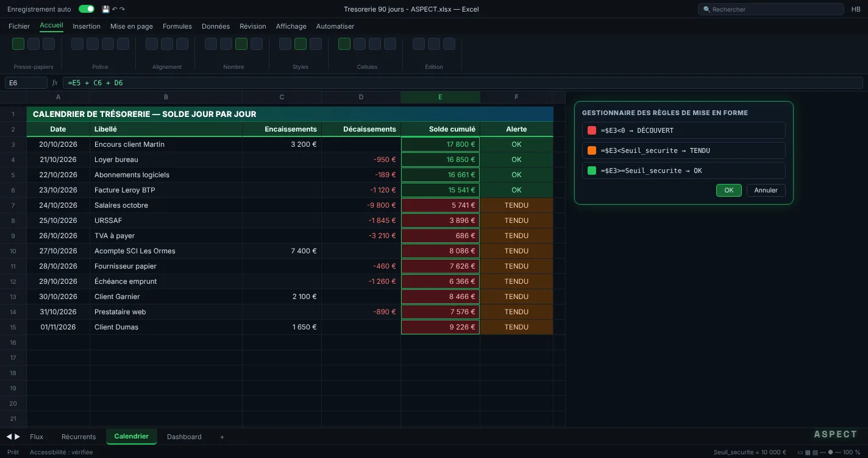Click the red DÉCOUVERT rule color swatch
The height and width of the screenshot is (458, 868).
[592, 130]
